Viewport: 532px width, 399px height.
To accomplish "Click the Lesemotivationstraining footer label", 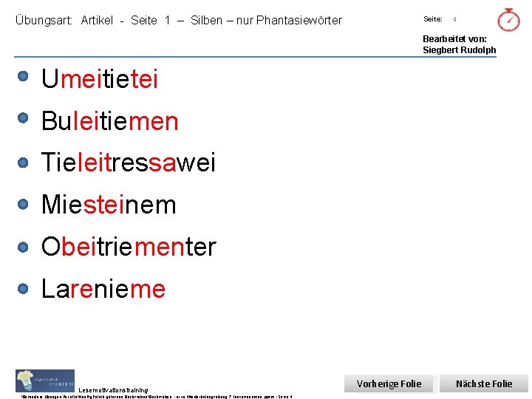I will [113, 390].
